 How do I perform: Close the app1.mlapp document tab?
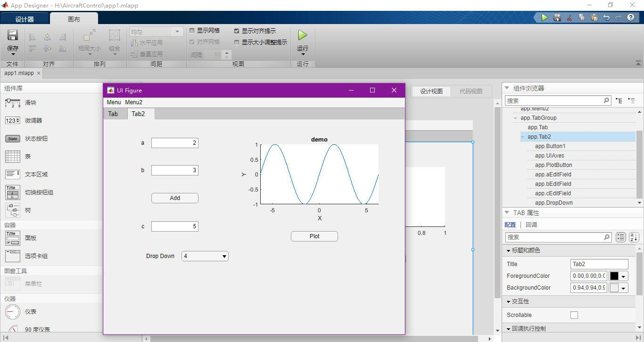[x=39, y=73]
